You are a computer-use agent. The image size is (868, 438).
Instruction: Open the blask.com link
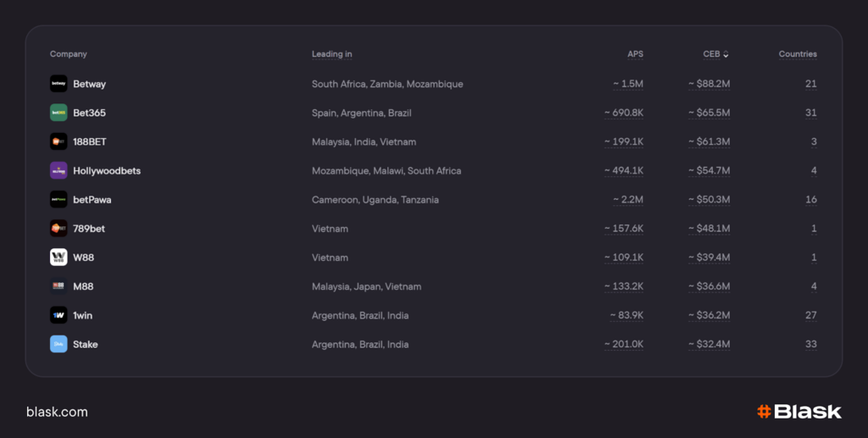(x=57, y=412)
